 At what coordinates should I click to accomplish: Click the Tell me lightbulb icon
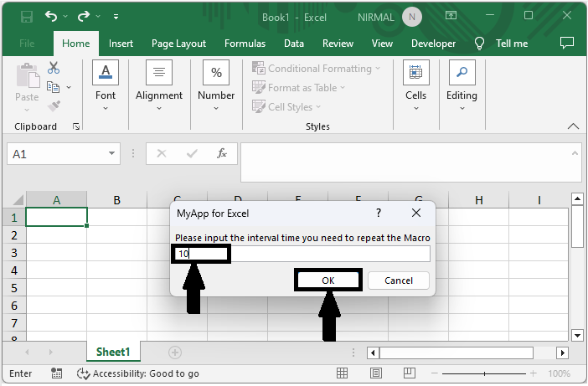click(x=480, y=44)
